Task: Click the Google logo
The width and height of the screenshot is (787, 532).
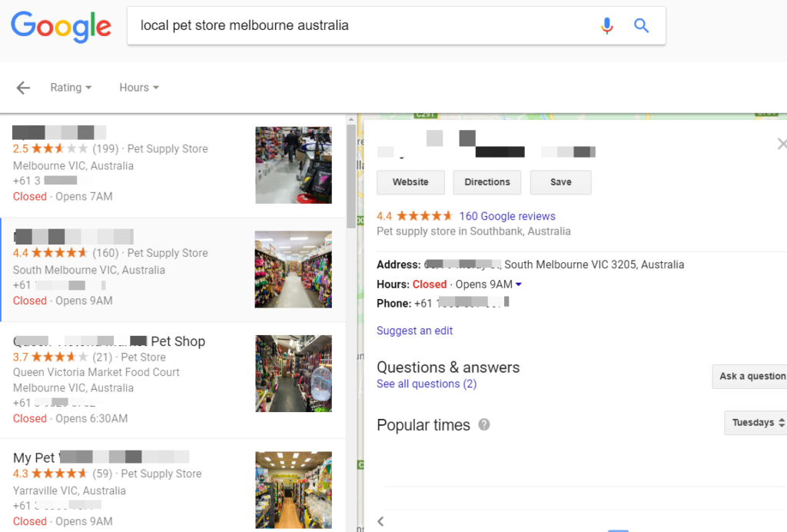Action: (x=61, y=26)
